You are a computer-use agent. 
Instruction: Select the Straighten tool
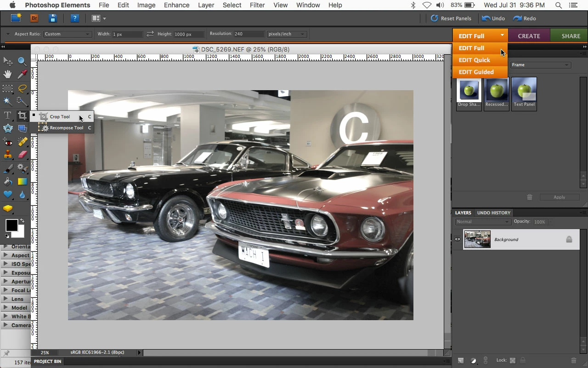coord(22,128)
